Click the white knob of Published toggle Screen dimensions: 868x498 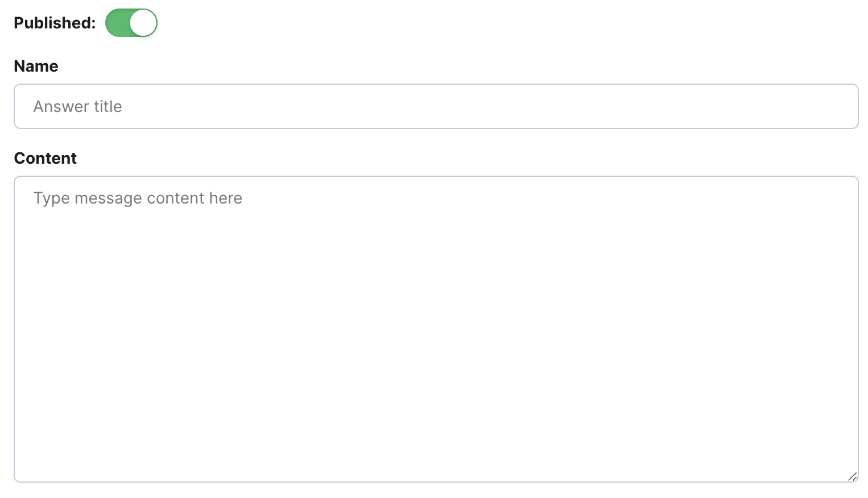(x=143, y=23)
